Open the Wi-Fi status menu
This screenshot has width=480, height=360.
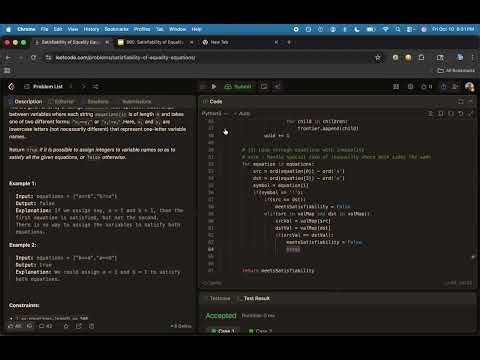(385, 29)
